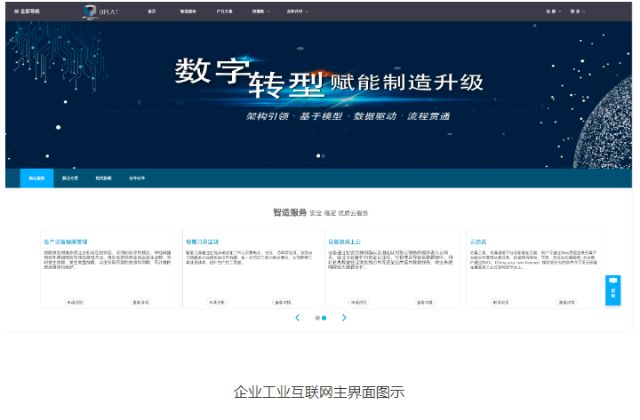Show next services with right chevron arrow
This screenshot has height=420, width=640.
[344, 317]
